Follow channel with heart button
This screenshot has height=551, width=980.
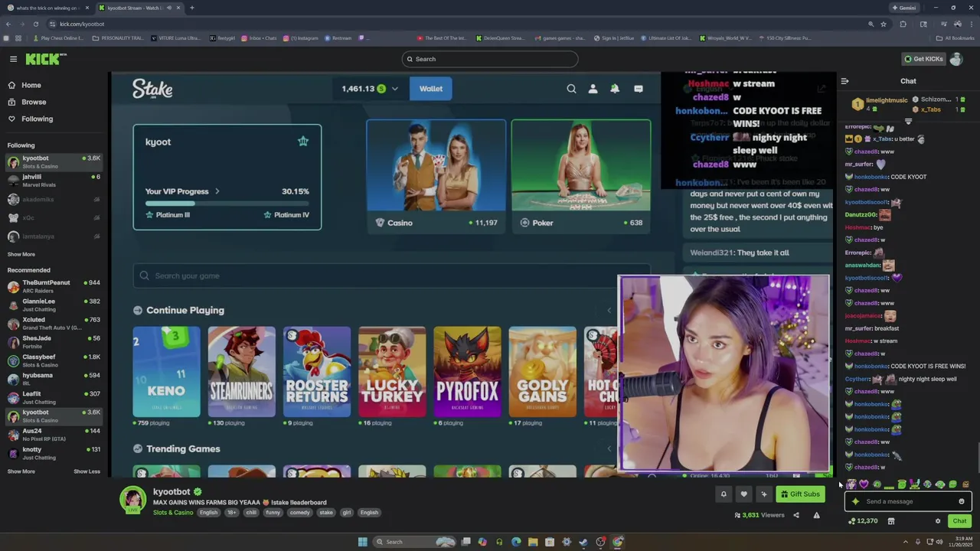[743, 494]
